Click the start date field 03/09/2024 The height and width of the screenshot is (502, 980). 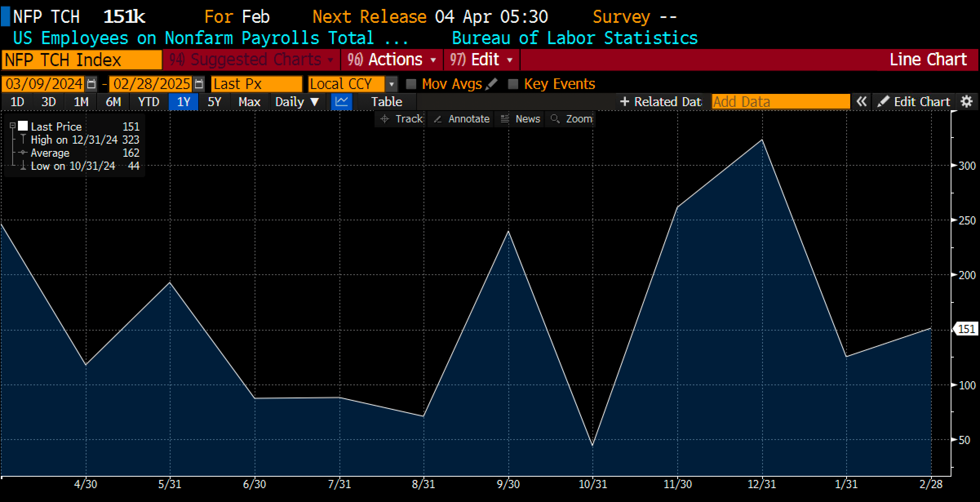click(43, 84)
